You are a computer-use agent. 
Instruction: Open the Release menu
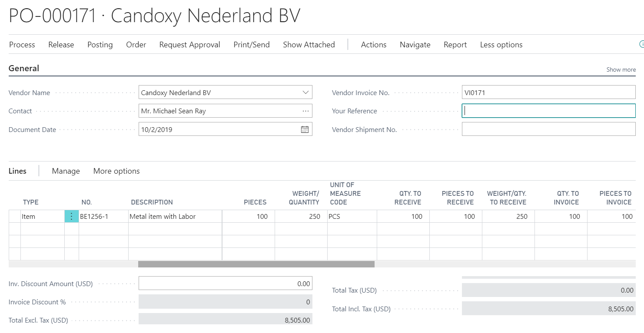(61, 45)
